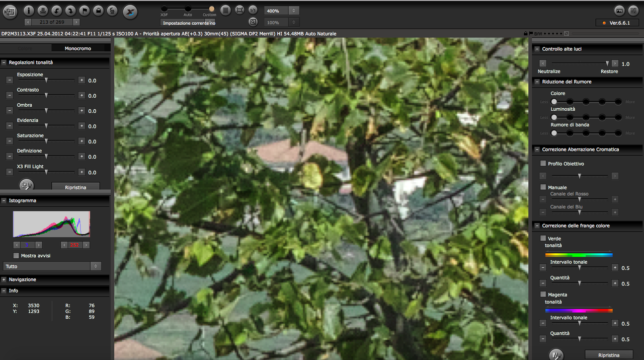
Task: Collapse Correzione Aberrazione Cromatica section
Action: click(x=537, y=150)
